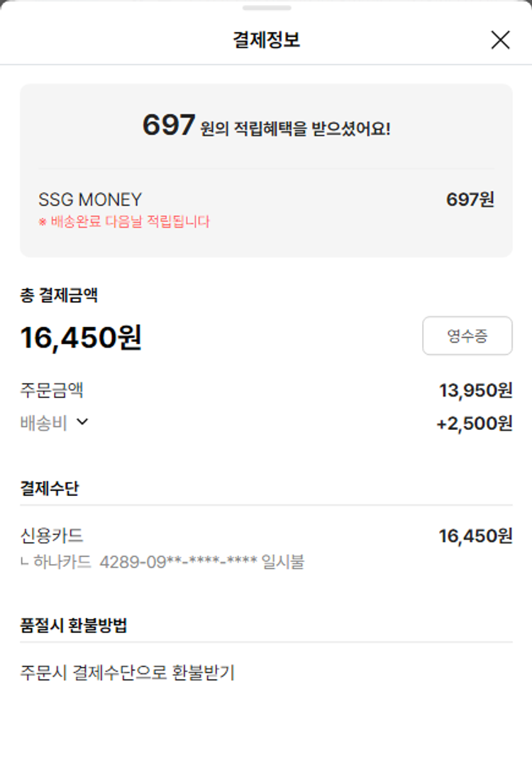Click the 하나카드 card number line
Viewport: 532px width, 757px height.
[163, 563]
